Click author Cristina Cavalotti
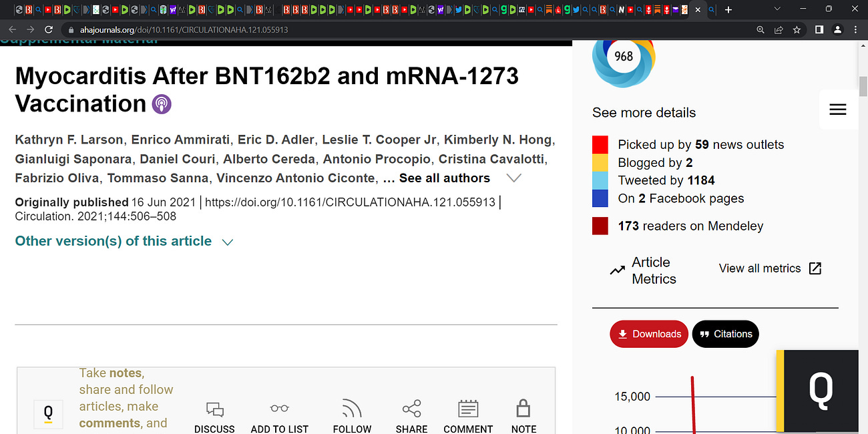Viewport: 868px width, 434px height. coord(491,159)
